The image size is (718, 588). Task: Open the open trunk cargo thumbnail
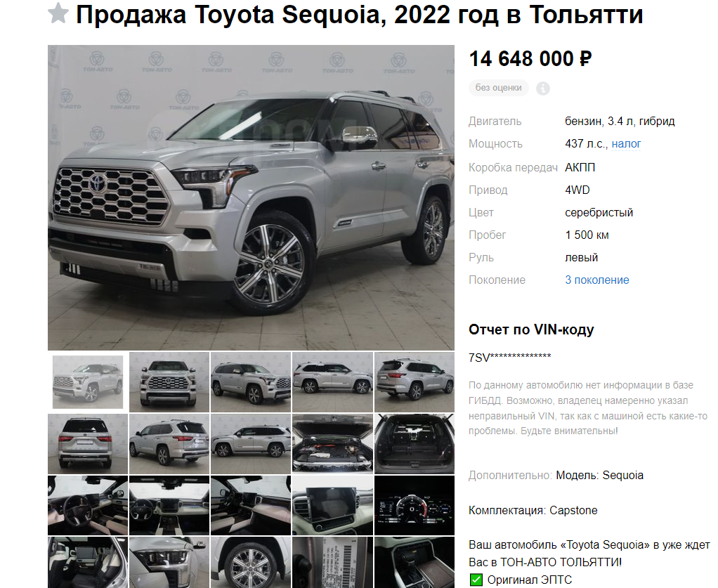(415, 444)
